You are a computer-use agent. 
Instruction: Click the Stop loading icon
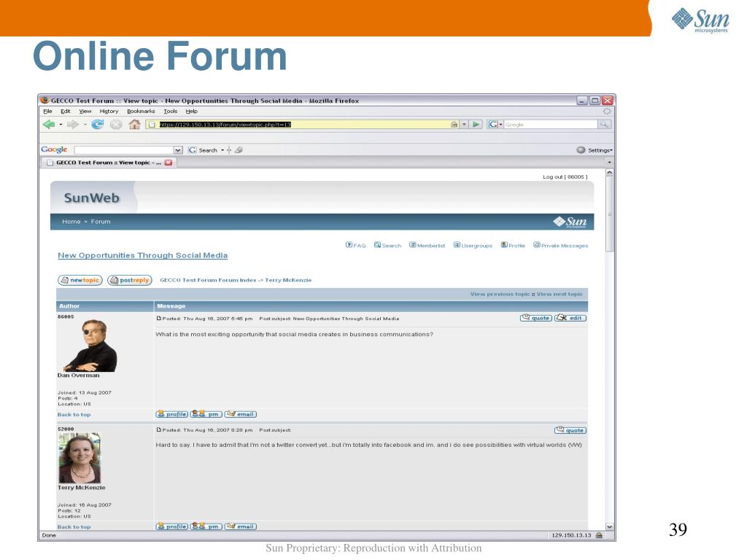coord(116,124)
